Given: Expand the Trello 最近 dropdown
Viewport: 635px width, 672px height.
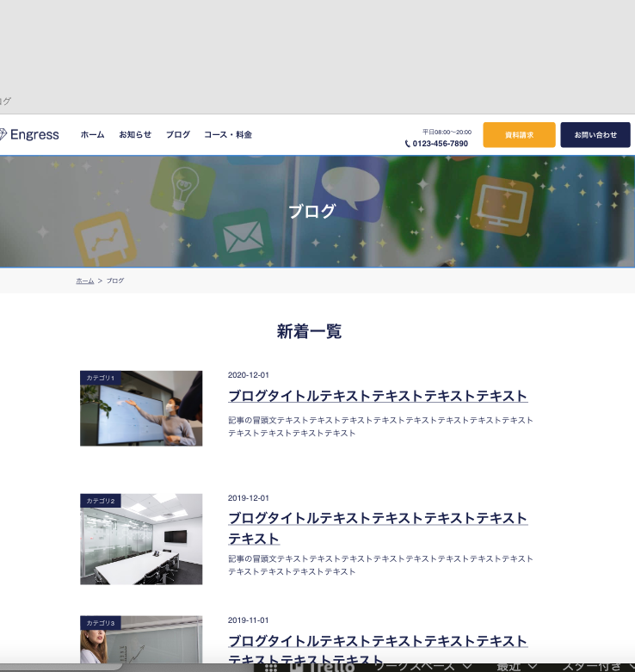Looking at the screenshot, I should 516,668.
